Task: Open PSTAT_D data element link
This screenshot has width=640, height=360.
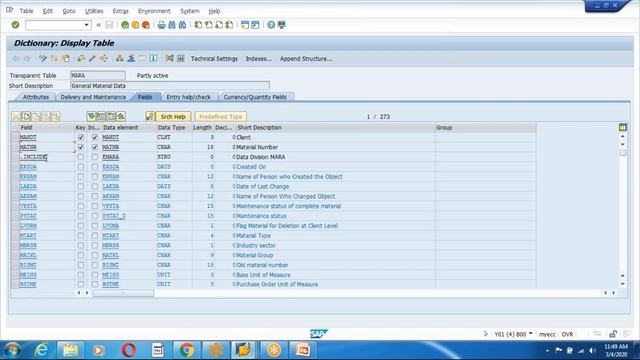Action: [x=114, y=216]
